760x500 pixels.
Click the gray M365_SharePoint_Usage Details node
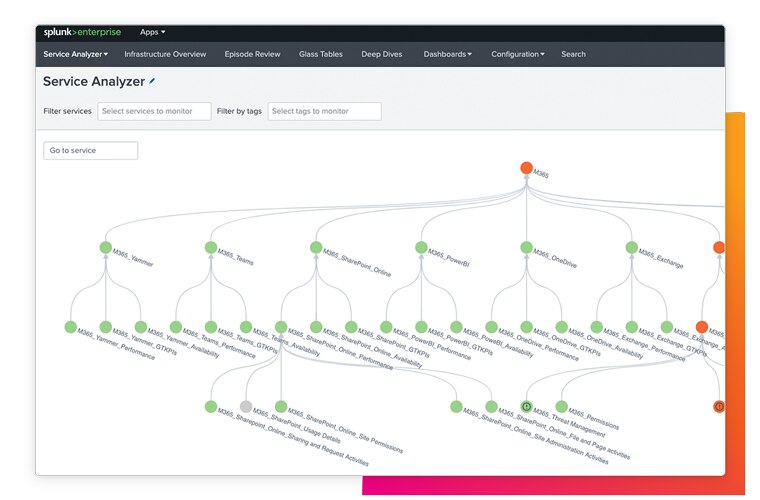[246, 406]
